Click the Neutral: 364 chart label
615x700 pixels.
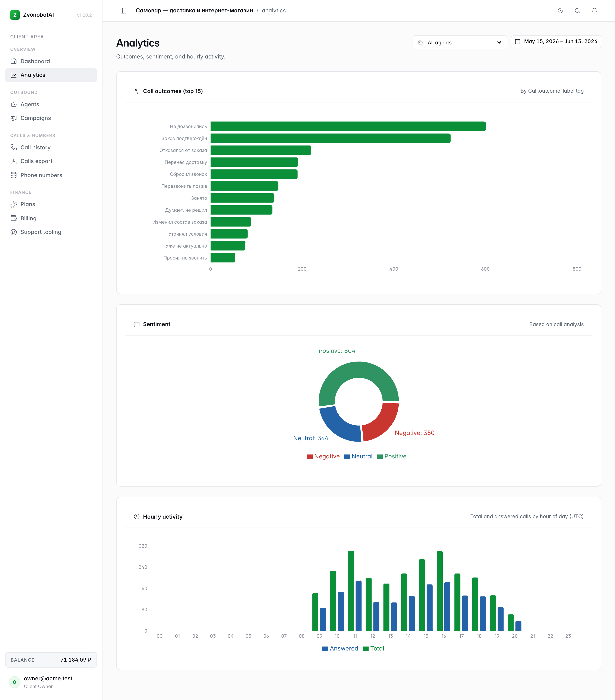[x=310, y=438]
